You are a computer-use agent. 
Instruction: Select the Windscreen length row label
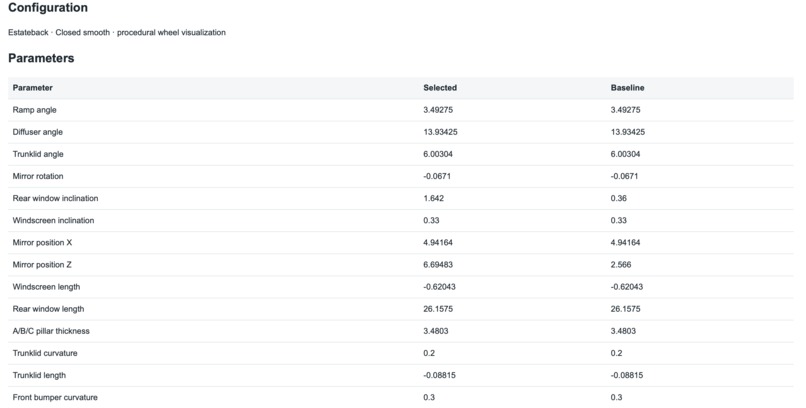click(46, 287)
